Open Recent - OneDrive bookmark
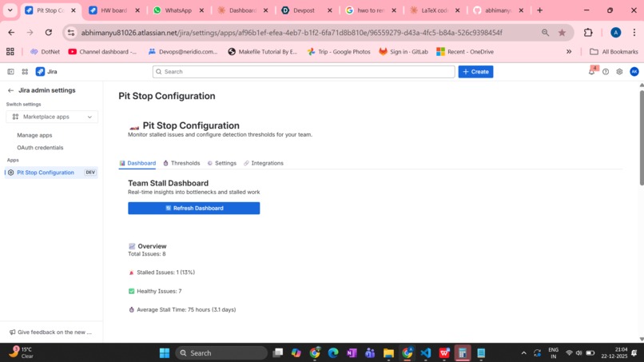The height and width of the screenshot is (362, 644). pyautogui.click(x=465, y=52)
